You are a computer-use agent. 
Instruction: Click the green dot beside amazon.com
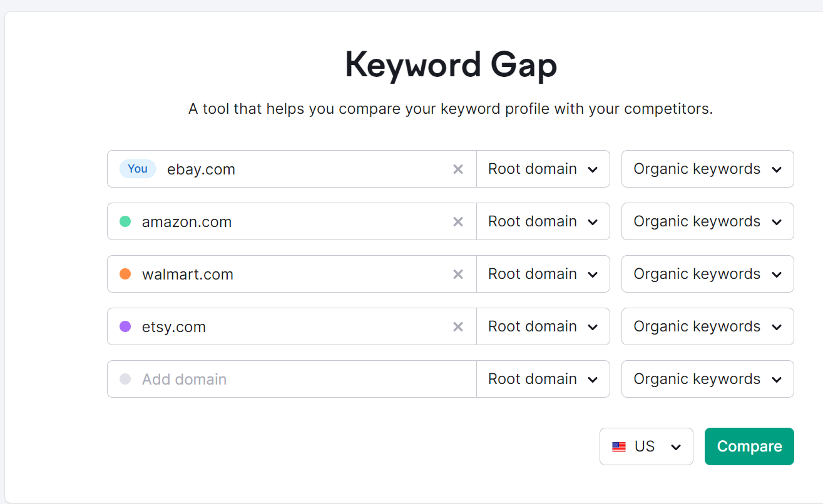pos(125,221)
